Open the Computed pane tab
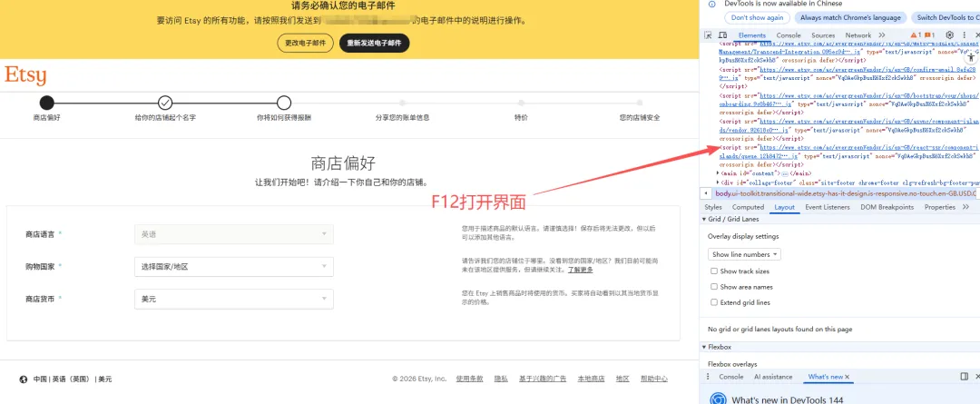This screenshot has width=980, height=404. tap(748, 207)
